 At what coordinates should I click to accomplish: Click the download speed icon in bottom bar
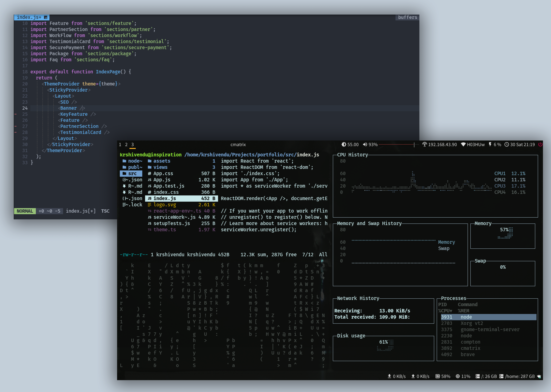(389, 376)
